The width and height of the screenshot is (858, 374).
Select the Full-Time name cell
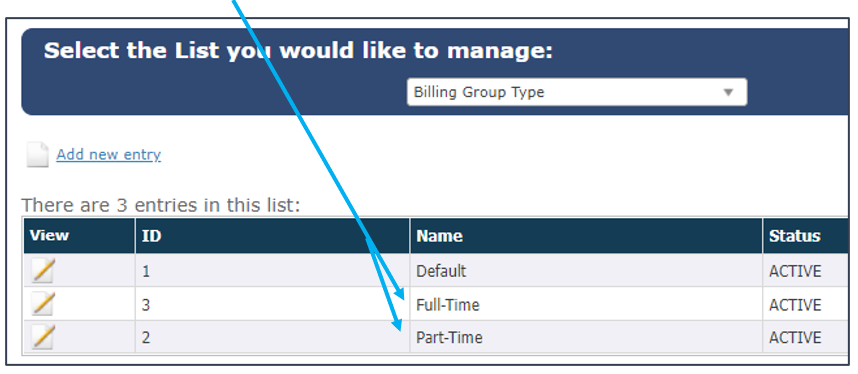click(x=586, y=304)
